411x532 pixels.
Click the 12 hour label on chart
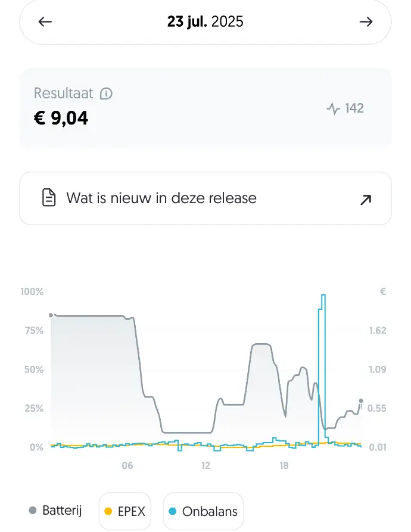205,465
